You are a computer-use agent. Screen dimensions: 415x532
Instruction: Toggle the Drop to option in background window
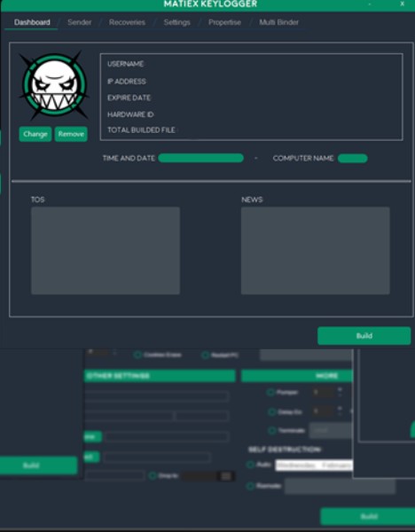(x=153, y=475)
